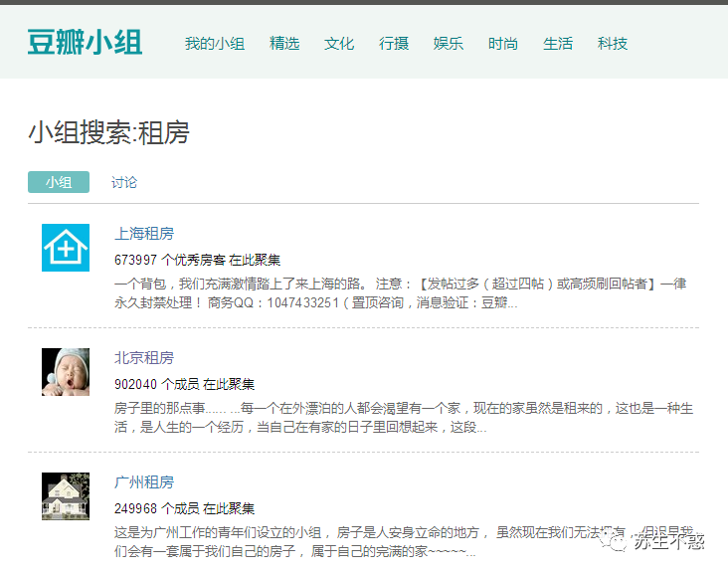This screenshot has width=728, height=573.
Task: Go to the 精选 section
Action: 284,44
